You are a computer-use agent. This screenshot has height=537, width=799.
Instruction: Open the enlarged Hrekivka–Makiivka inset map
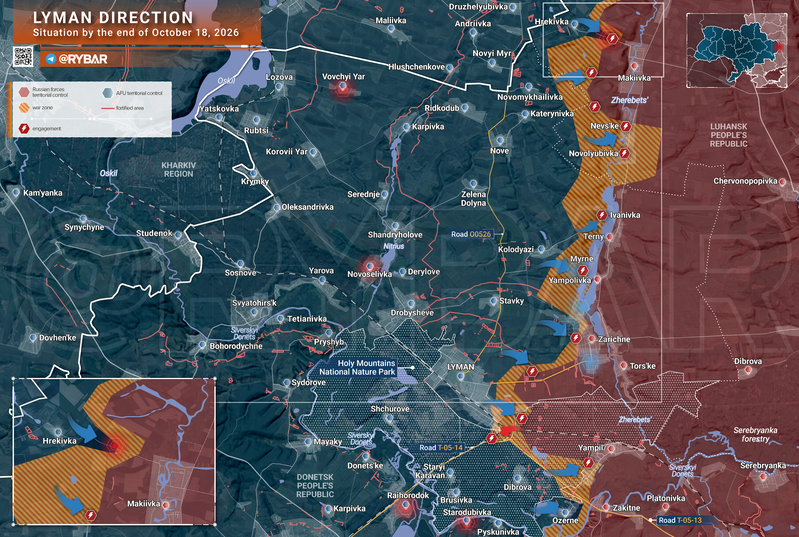pos(114,451)
